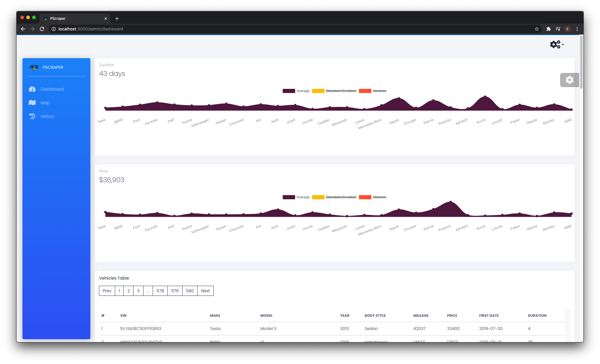The width and height of the screenshot is (600, 364).
Task: Click Average color swatch in Price chart
Action: (288, 197)
